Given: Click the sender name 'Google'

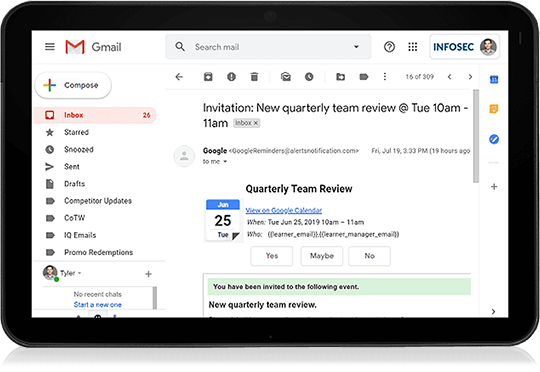Looking at the screenshot, I should [x=215, y=151].
